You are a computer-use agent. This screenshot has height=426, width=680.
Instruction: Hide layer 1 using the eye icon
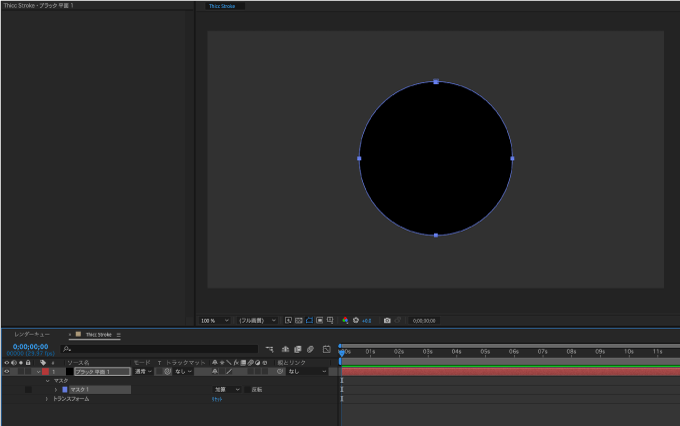coord(7,372)
